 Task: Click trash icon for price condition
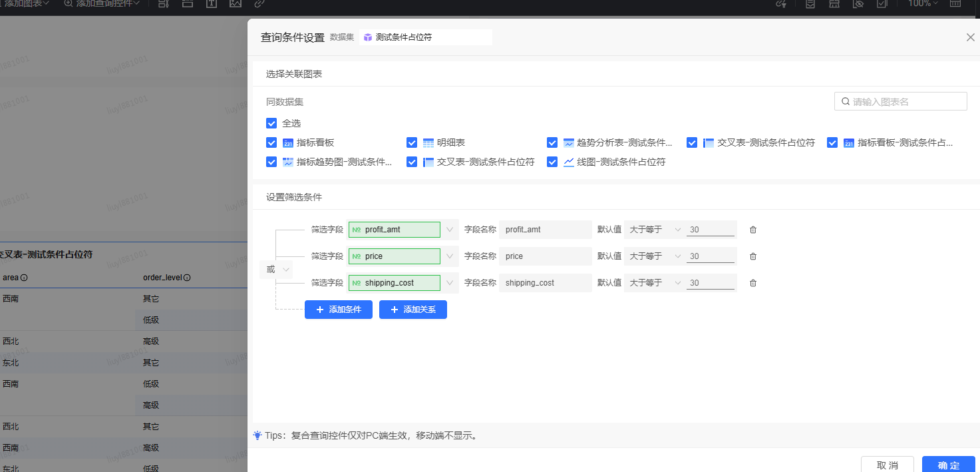753,256
